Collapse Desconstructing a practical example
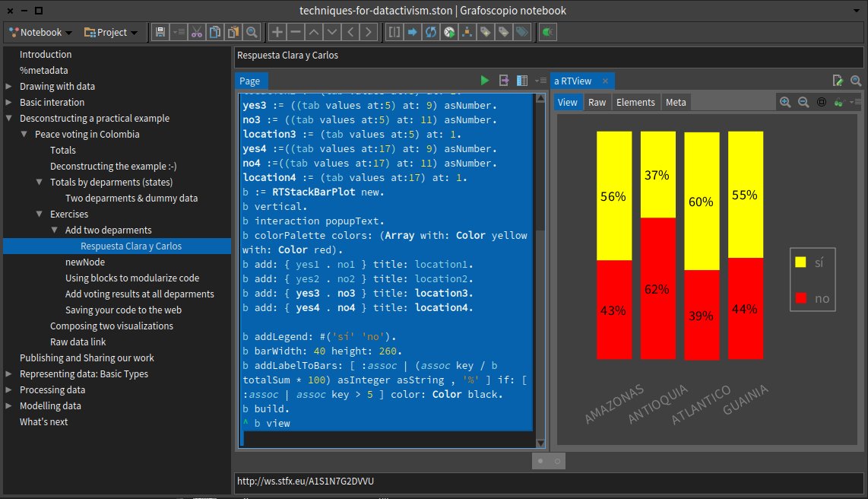This screenshot has width=868, height=499. coord(9,118)
